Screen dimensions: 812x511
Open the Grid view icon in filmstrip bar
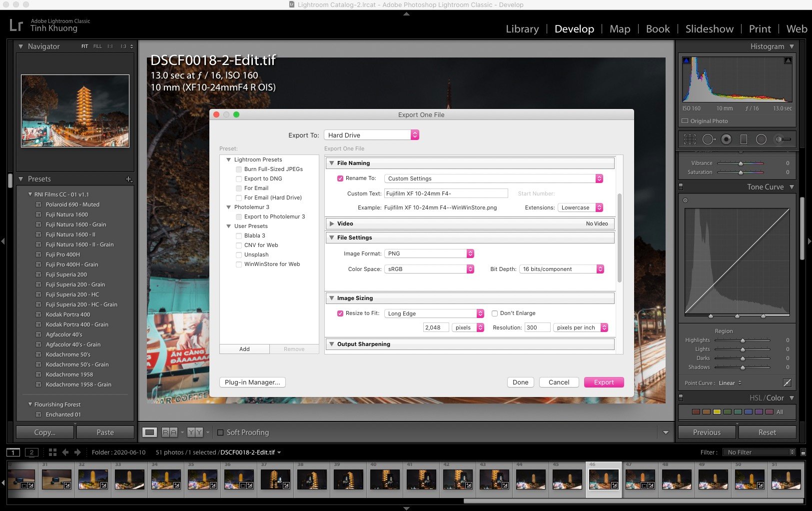[x=52, y=452]
